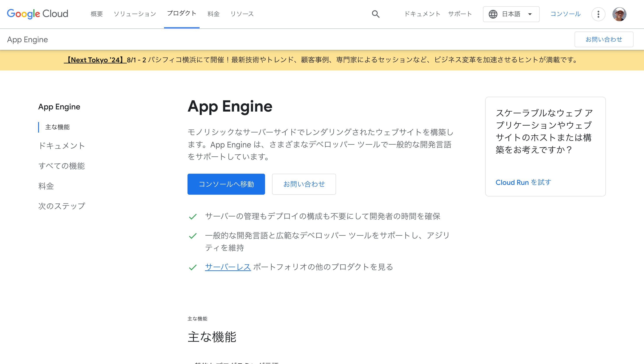Select the プロダクト nav tab

tap(182, 13)
